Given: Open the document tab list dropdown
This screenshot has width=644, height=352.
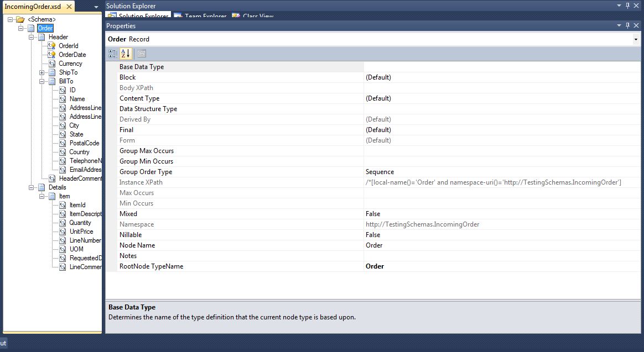Looking at the screenshot, I should pyautogui.click(x=96, y=7).
